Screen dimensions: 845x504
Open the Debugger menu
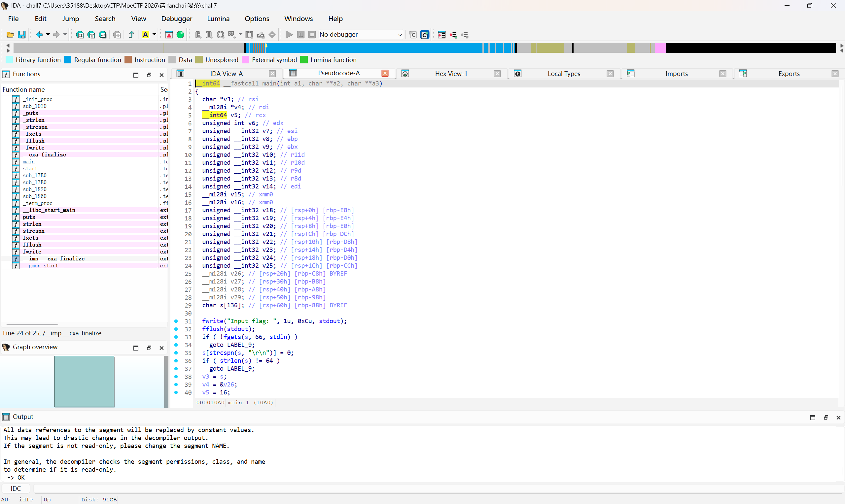click(177, 19)
